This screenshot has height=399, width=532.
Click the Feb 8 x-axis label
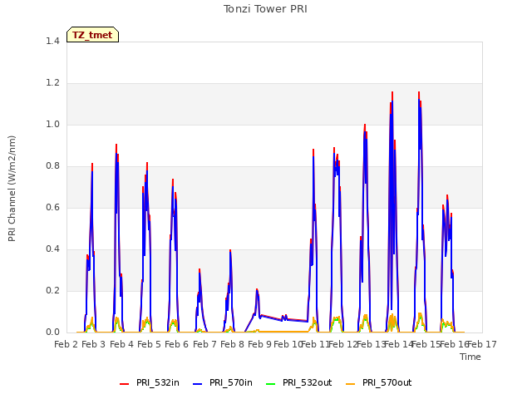232,344
